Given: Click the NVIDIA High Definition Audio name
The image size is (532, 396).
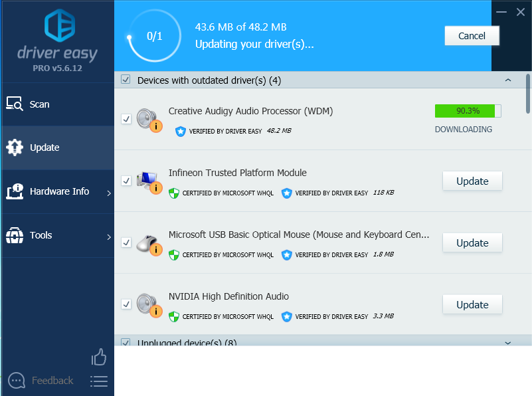Looking at the screenshot, I should coord(228,296).
